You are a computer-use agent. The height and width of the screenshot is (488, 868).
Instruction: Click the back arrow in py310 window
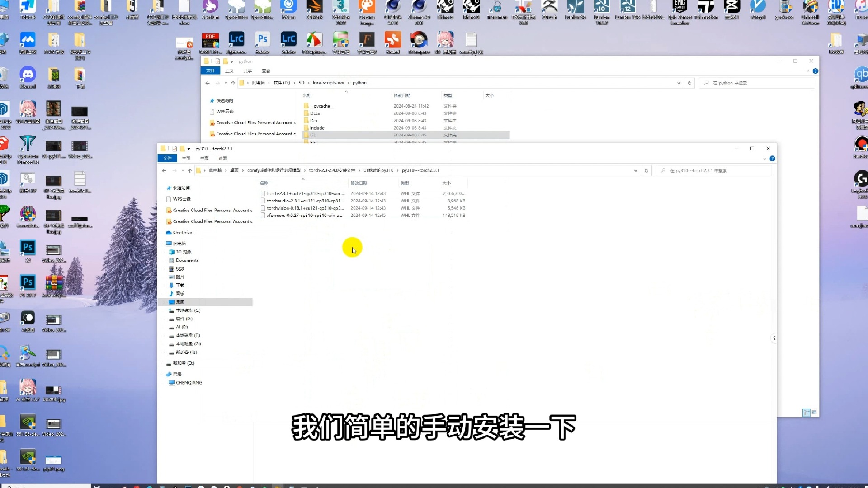coord(165,170)
